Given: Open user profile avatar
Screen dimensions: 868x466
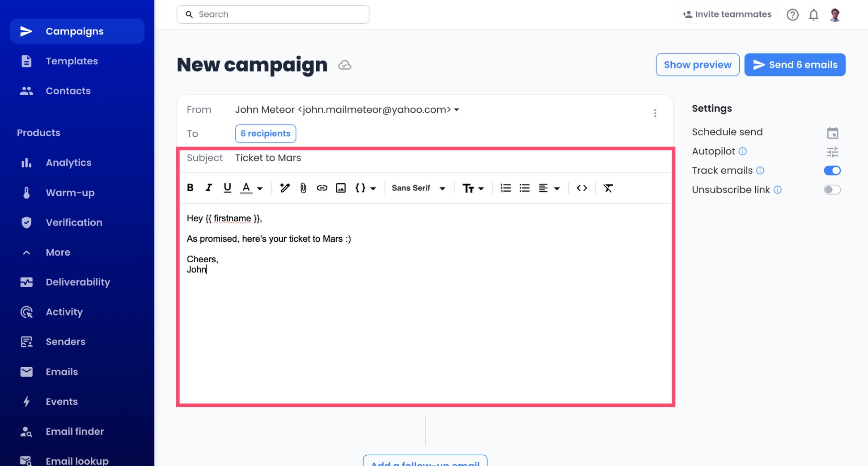Looking at the screenshot, I should point(835,15).
